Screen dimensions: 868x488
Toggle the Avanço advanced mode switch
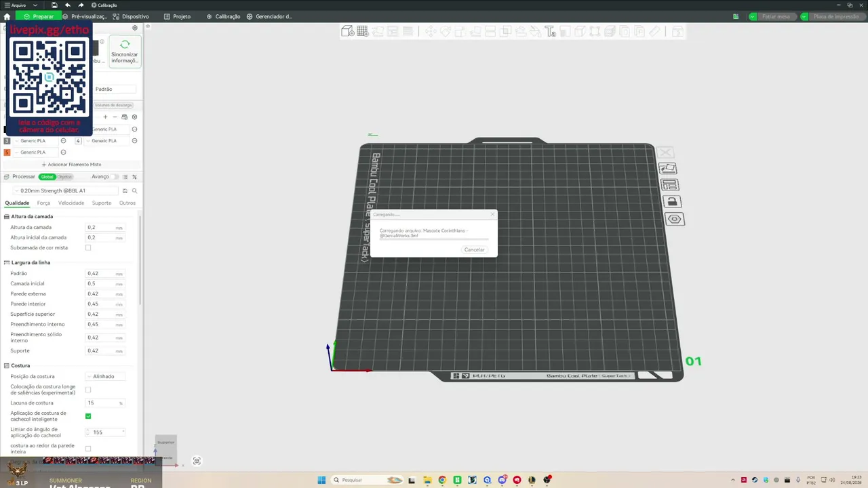pos(114,177)
